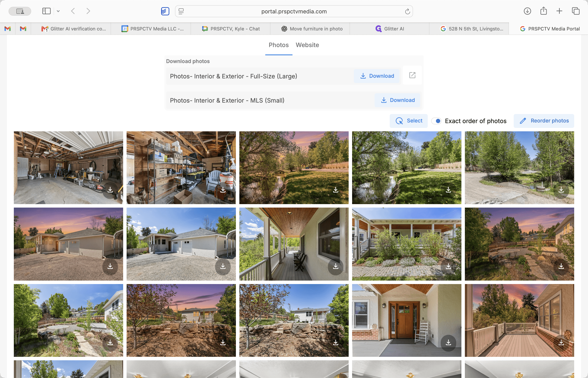Click the portal.prspctvmedia.com address field

(294, 11)
